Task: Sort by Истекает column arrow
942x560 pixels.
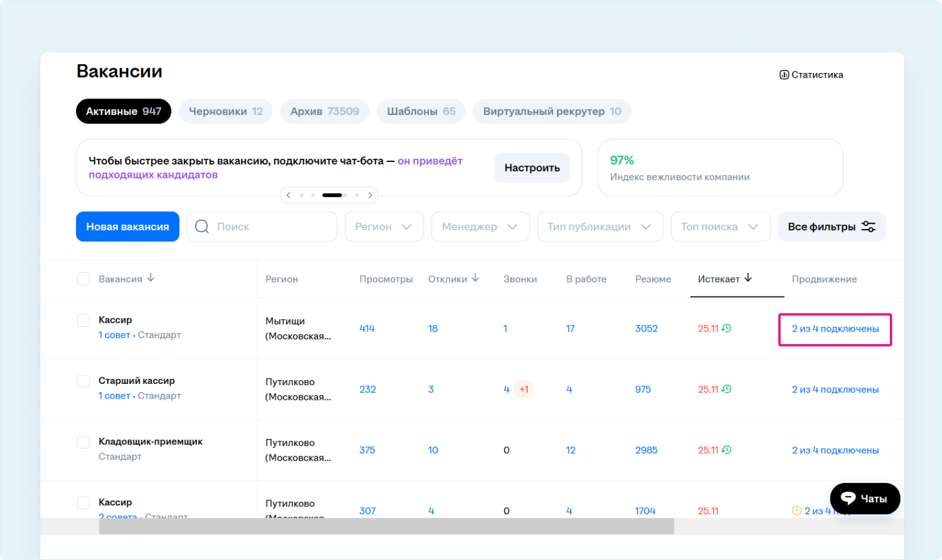Action: [748, 278]
